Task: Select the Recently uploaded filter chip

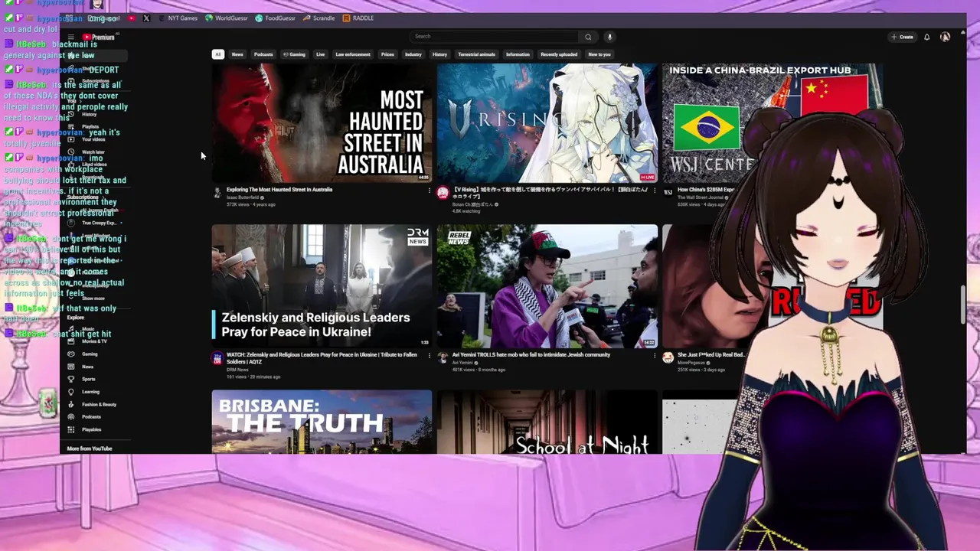Action: tap(559, 54)
